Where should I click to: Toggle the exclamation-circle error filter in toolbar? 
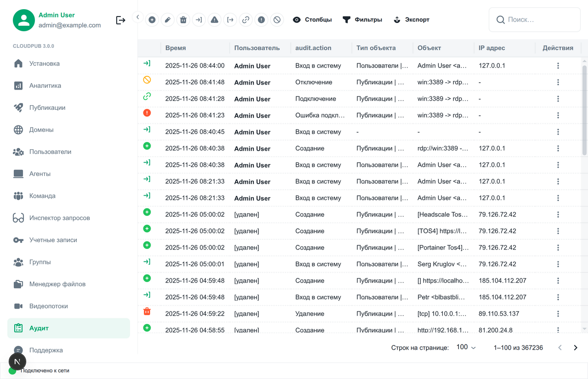(x=261, y=20)
